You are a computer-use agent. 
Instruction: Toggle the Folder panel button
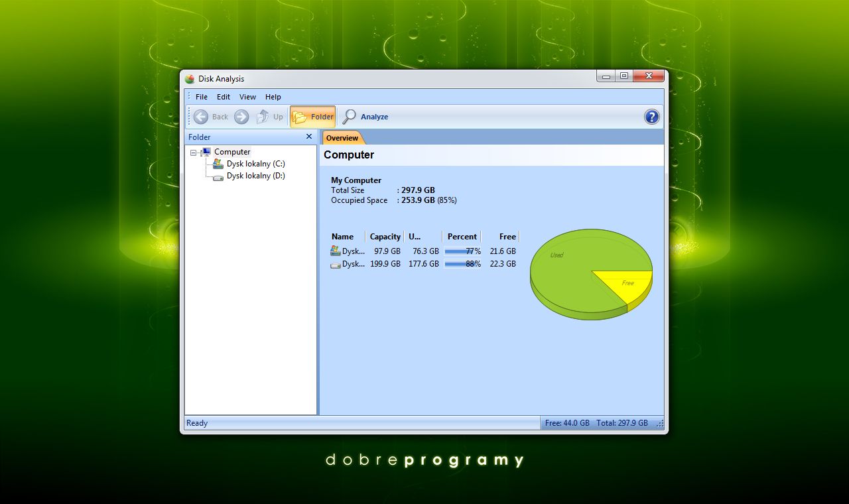pos(313,117)
